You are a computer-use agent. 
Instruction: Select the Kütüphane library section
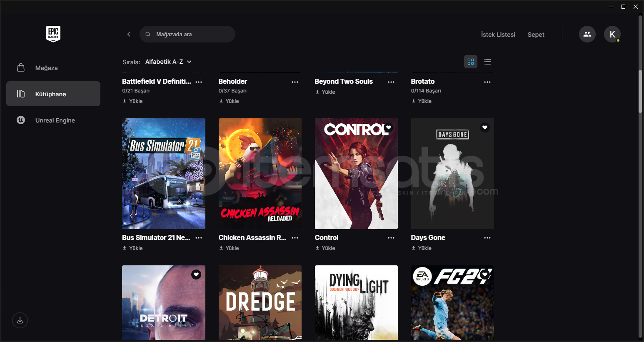[x=53, y=94]
